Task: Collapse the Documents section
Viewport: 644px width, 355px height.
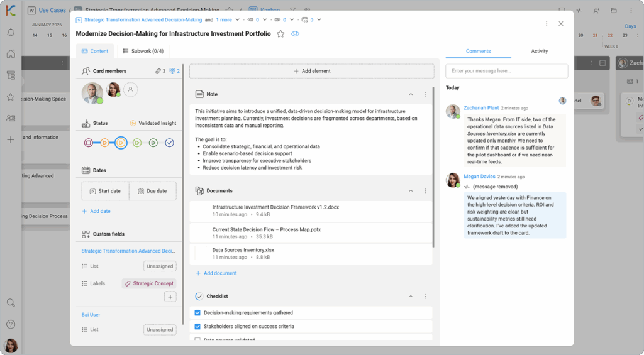Action: pos(411,191)
